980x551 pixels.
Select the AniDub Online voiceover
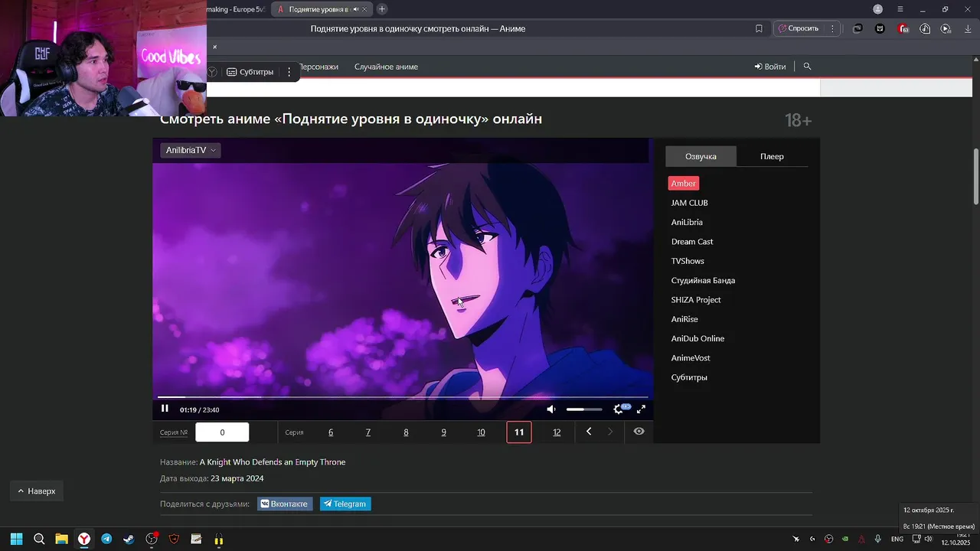[x=697, y=338]
